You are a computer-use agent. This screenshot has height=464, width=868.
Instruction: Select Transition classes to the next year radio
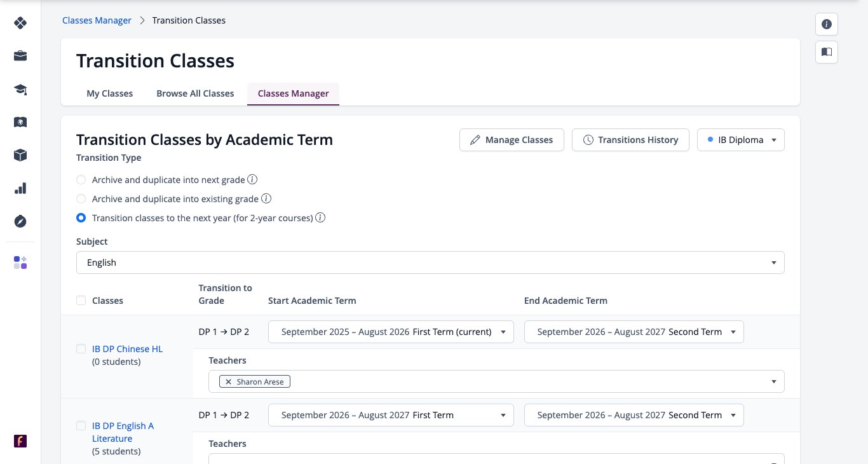click(81, 218)
